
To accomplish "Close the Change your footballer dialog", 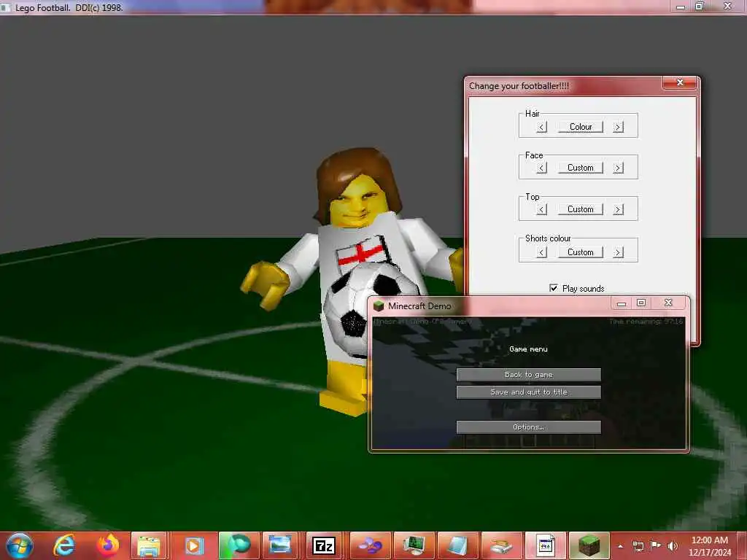I will (681, 83).
